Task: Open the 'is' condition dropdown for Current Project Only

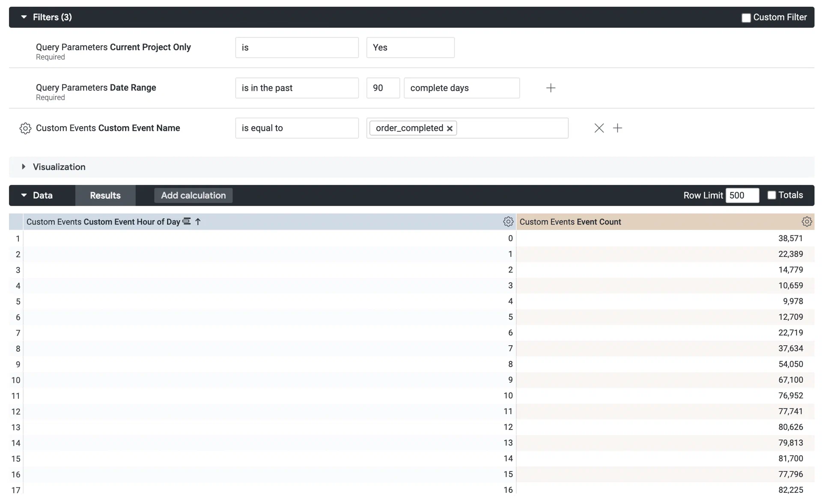Action: (297, 47)
